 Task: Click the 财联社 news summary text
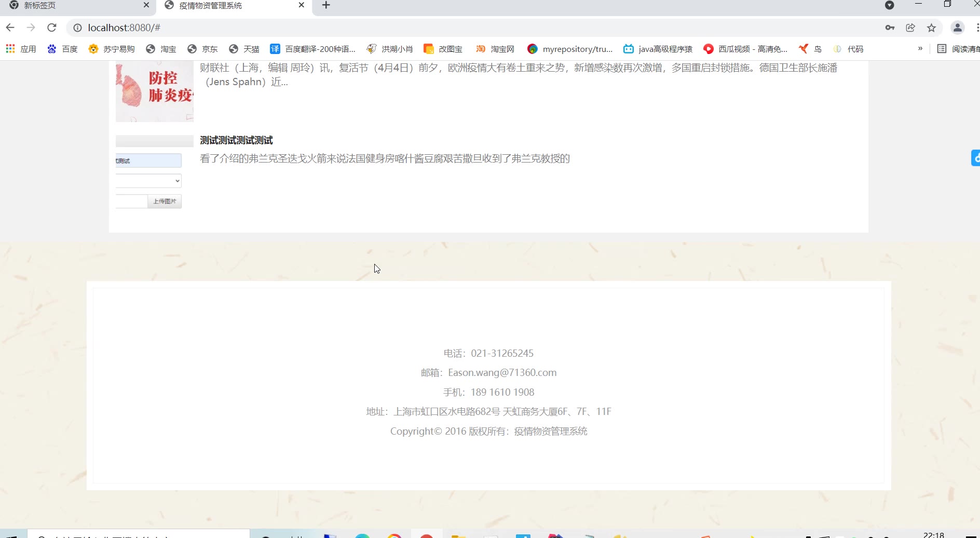519,75
